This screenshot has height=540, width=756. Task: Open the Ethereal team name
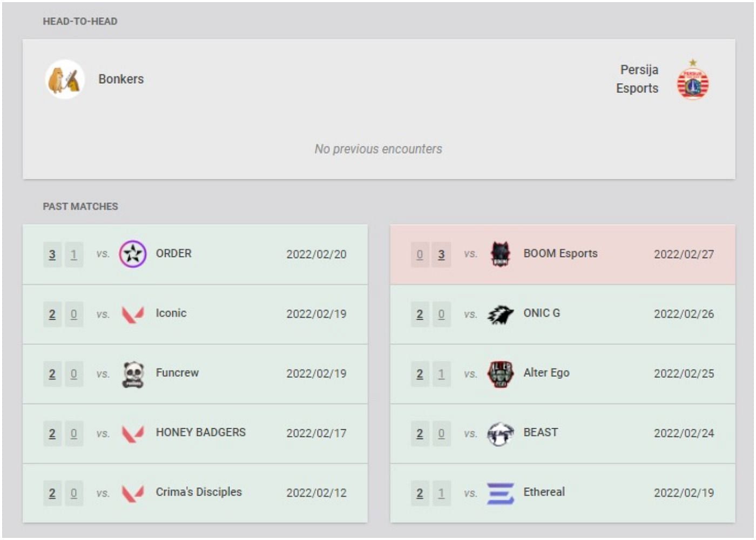tap(544, 492)
